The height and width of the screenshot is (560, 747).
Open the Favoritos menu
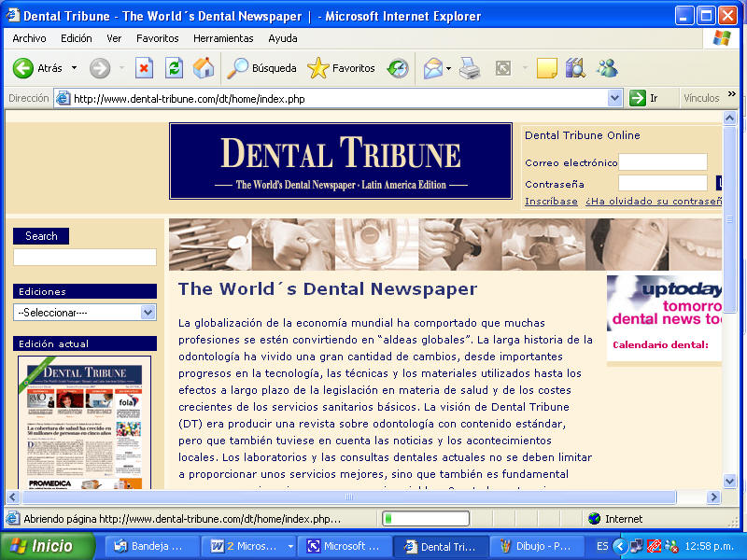157,38
